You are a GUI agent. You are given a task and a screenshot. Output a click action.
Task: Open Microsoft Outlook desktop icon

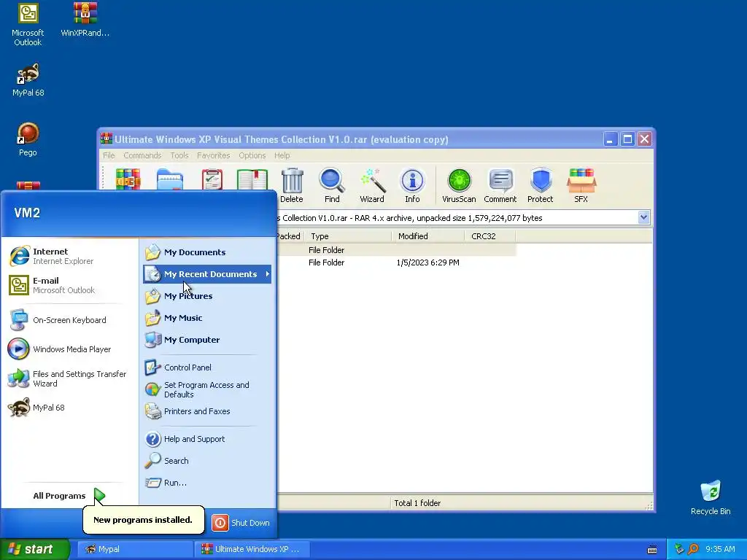click(x=28, y=24)
